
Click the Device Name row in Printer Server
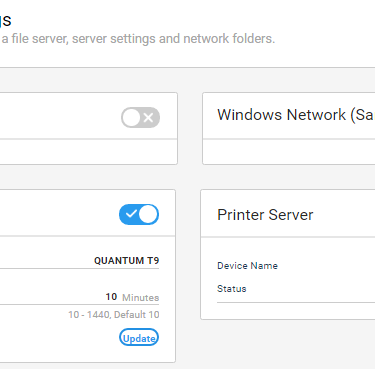[296, 266]
